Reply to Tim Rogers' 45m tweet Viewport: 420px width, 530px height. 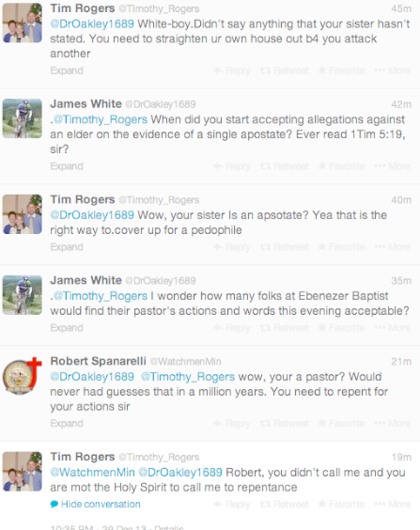(x=232, y=70)
